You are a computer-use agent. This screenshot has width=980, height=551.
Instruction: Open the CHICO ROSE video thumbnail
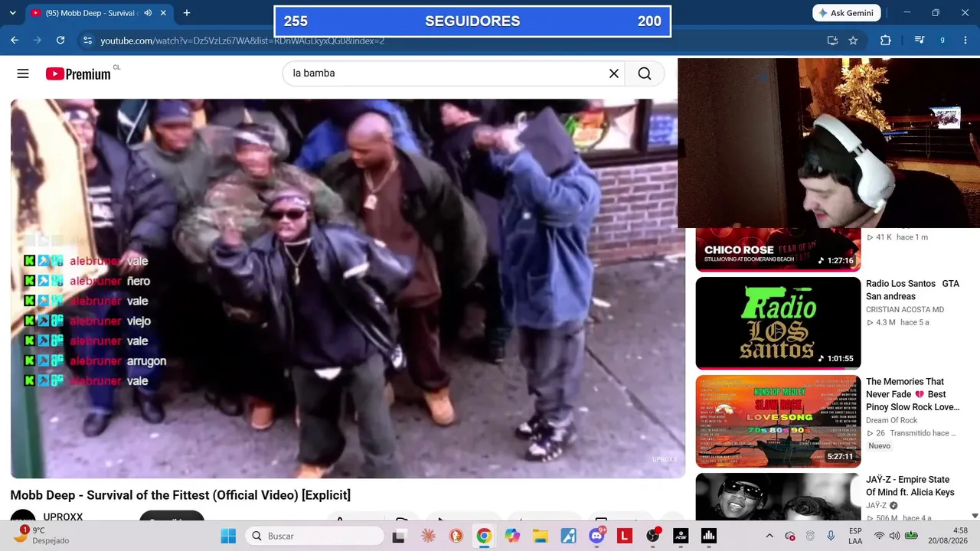(x=778, y=249)
